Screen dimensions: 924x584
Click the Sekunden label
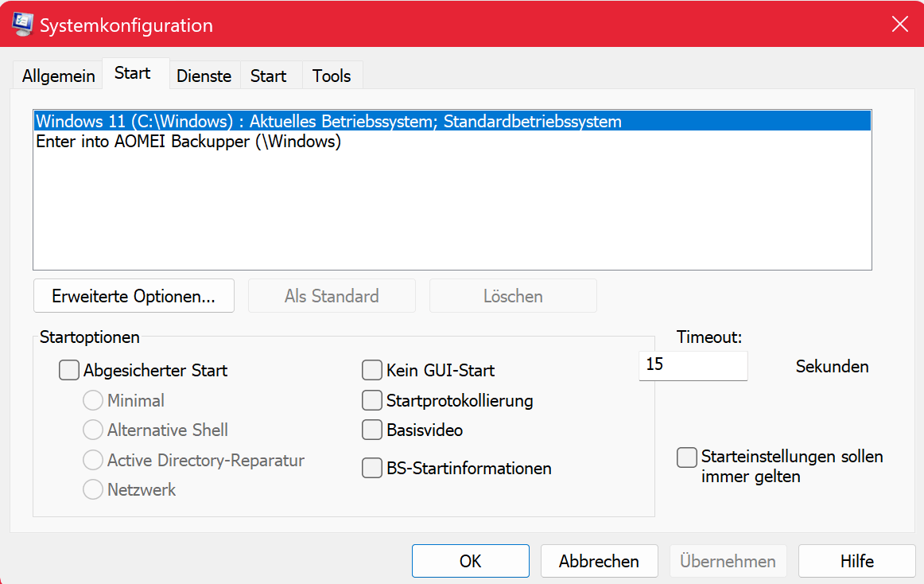click(832, 367)
